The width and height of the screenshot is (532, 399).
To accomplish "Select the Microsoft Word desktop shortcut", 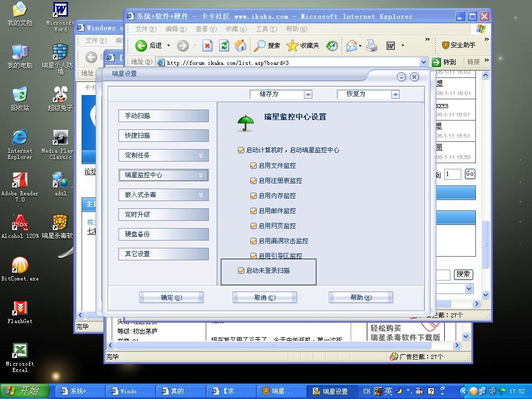I will [60, 17].
